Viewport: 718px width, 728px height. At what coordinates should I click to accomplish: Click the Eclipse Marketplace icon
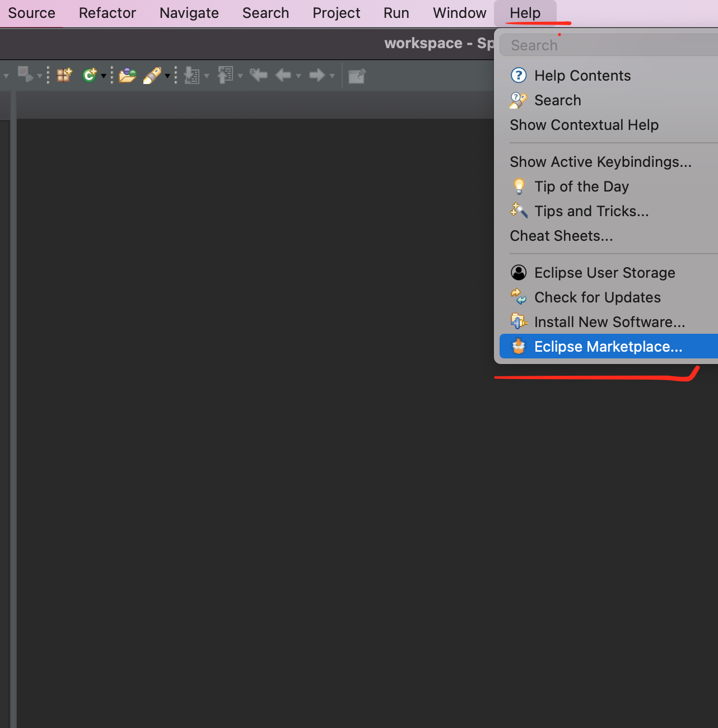click(x=519, y=347)
